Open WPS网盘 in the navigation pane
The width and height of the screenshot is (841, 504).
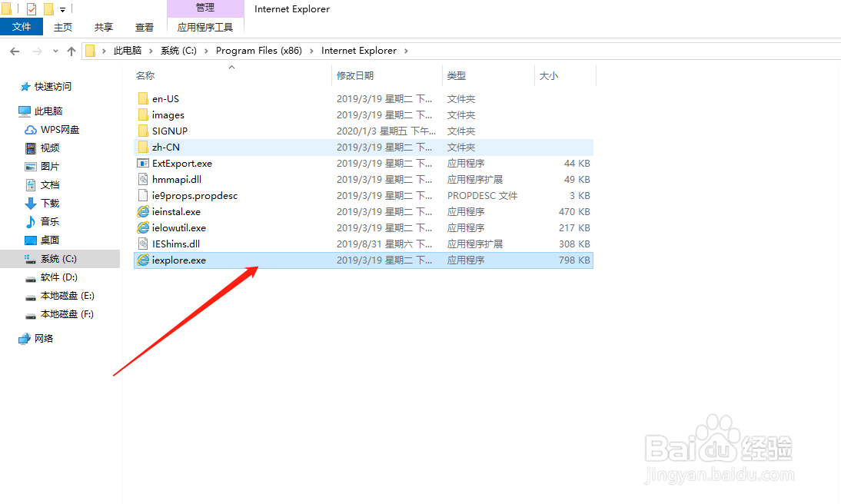(59, 130)
